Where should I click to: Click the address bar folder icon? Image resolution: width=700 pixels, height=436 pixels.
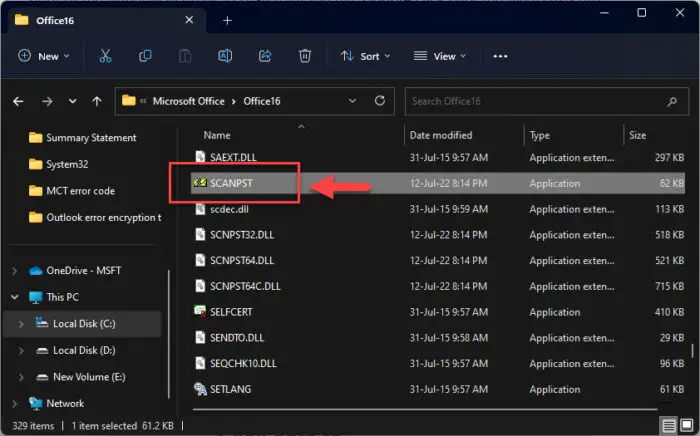coord(129,100)
